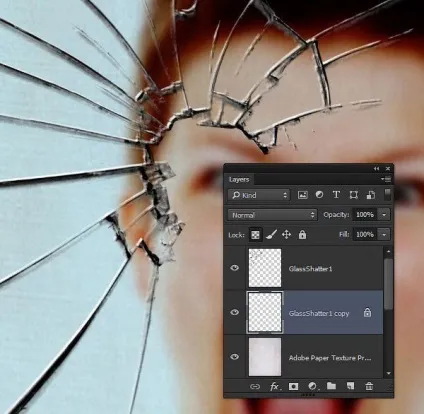Viewport: 424px width, 414px height.
Task: Click the Lock position move icon
Action: [286, 235]
